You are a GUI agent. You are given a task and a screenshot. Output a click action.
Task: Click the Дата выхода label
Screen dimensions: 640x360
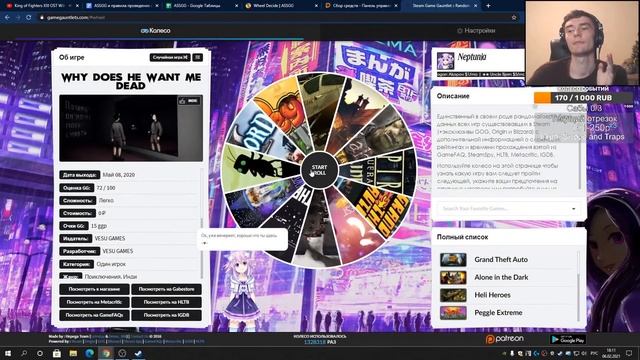[x=80, y=175]
